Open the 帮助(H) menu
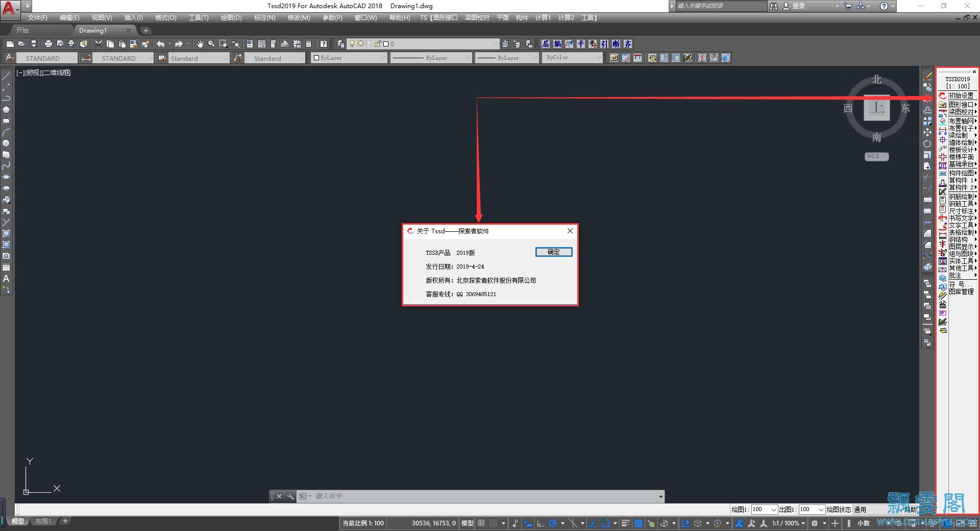 (x=400, y=18)
